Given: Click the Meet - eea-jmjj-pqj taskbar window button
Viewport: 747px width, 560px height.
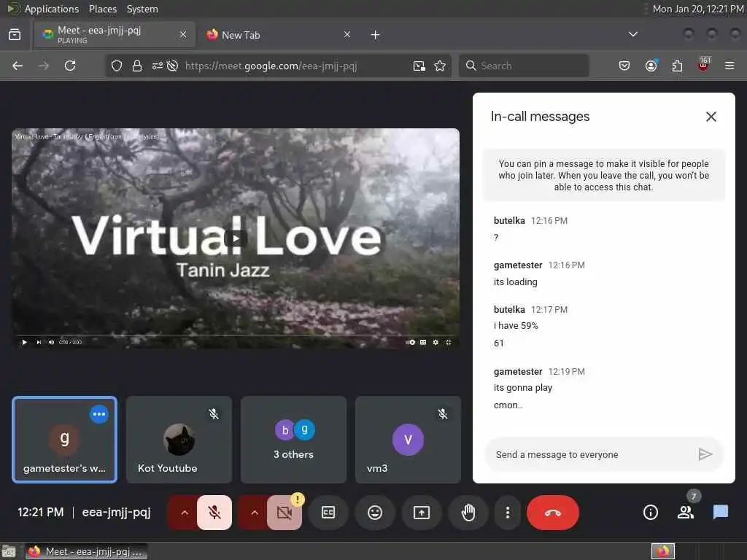Looking at the screenshot, I should (x=86, y=551).
